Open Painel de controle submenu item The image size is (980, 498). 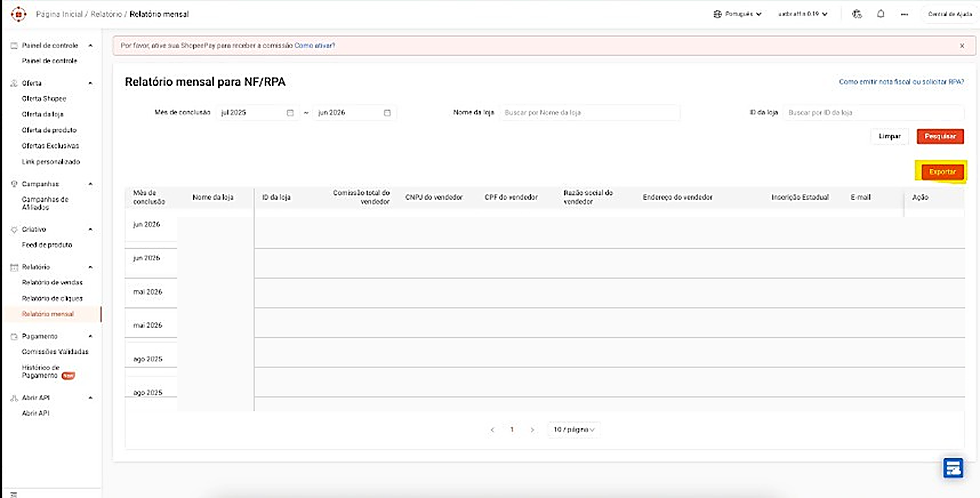(49, 61)
